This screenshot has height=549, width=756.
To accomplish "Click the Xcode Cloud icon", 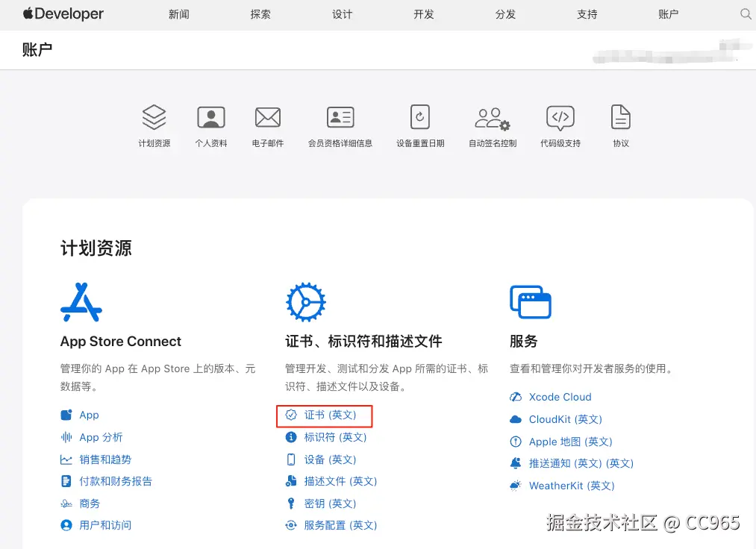I will (516, 397).
